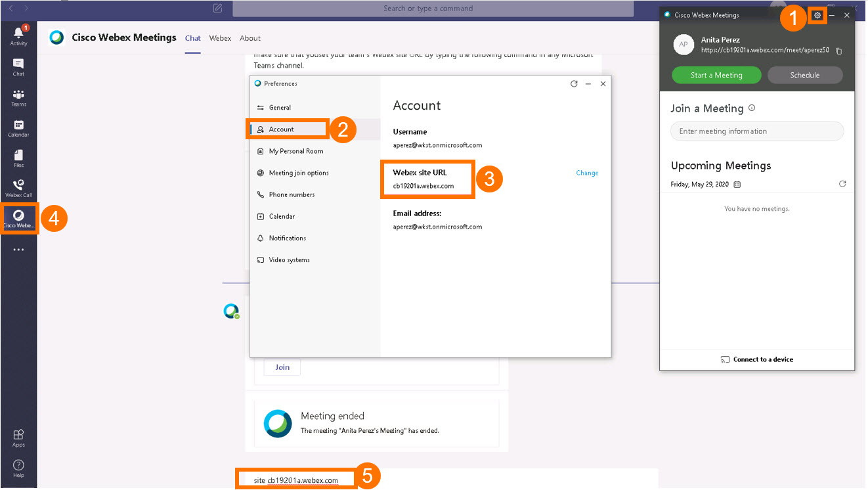Click Connect to a device

tap(757, 359)
